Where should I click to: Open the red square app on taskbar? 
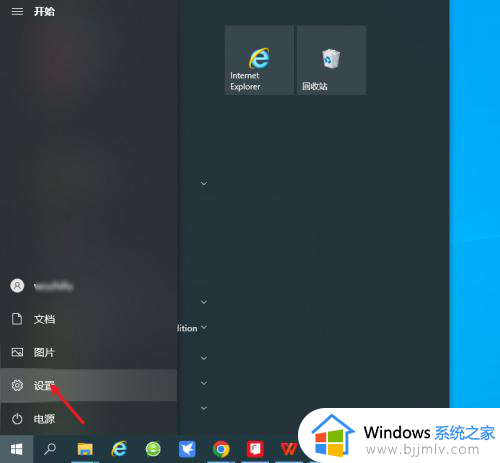tap(255, 449)
